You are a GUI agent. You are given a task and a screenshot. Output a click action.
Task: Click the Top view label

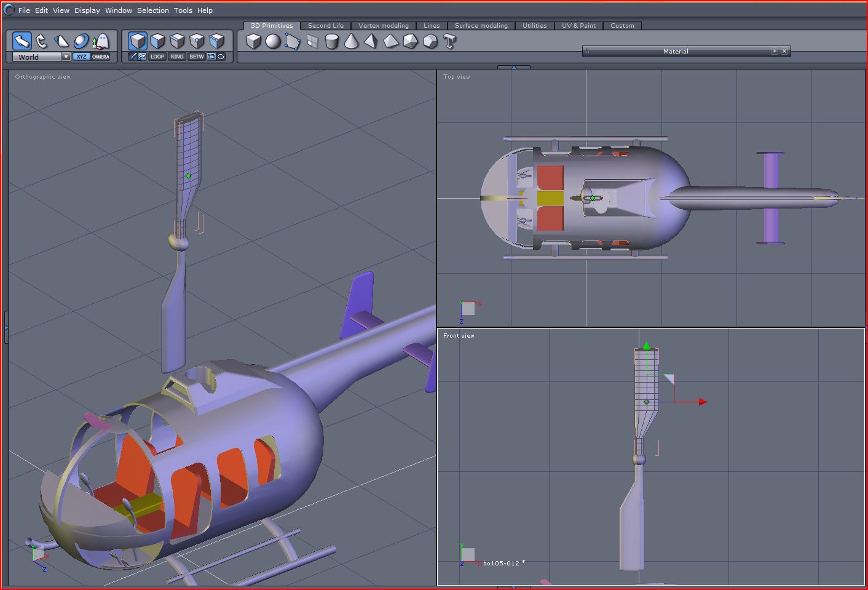coord(457,77)
